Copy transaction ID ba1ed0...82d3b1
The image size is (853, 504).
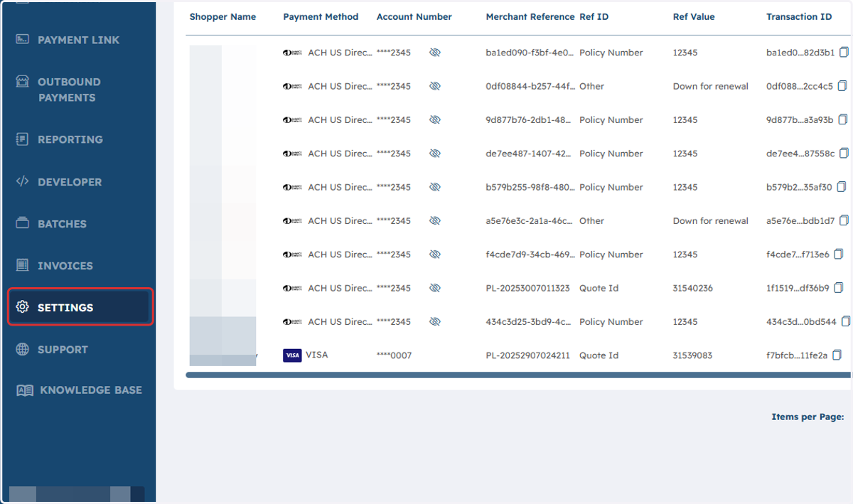click(x=844, y=52)
